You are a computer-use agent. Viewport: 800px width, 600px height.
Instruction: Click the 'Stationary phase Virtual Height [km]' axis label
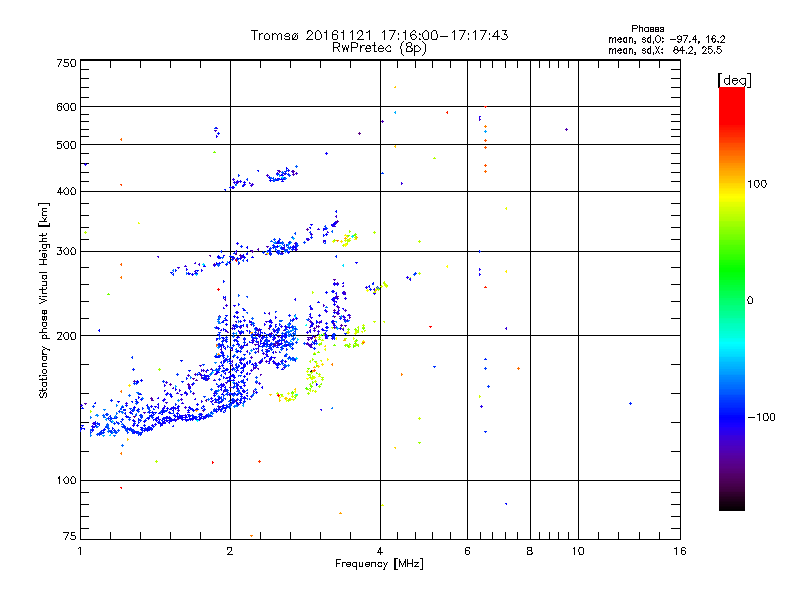click(44, 301)
